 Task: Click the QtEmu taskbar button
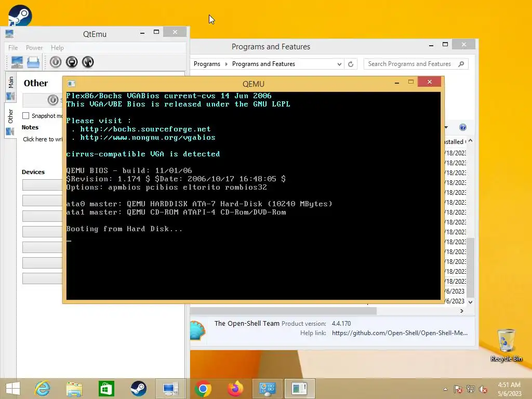click(170, 389)
